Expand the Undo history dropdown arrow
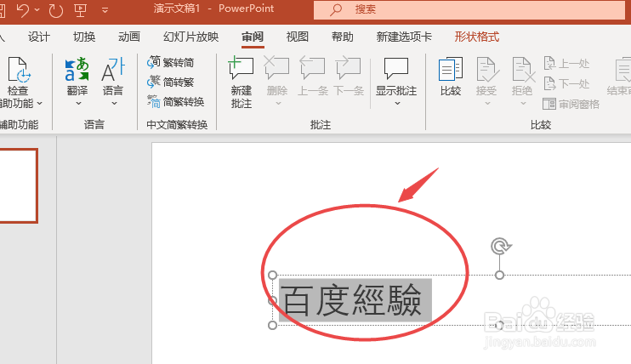This screenshot has width=631, height=364. [37, 9]
